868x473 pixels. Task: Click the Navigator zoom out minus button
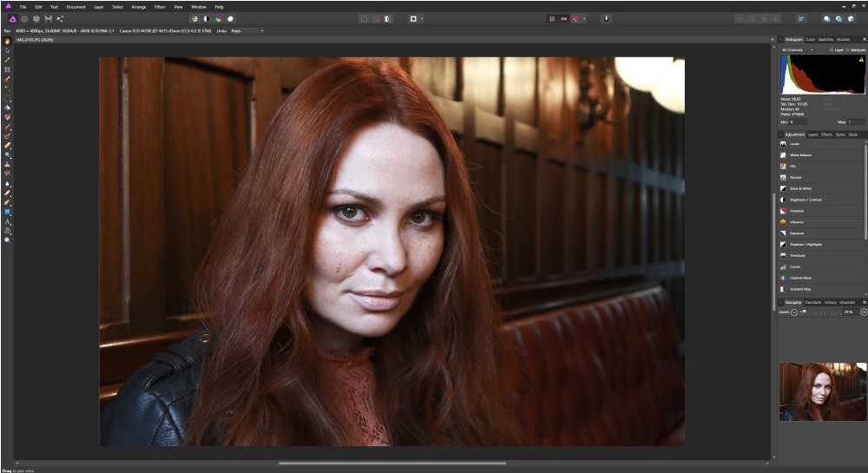[794, 312]
